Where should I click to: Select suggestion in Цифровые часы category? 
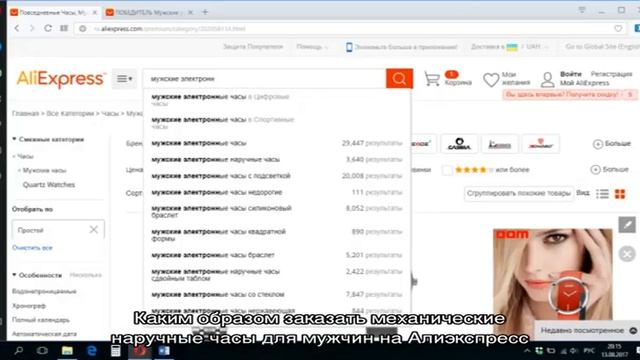point(277,100)
